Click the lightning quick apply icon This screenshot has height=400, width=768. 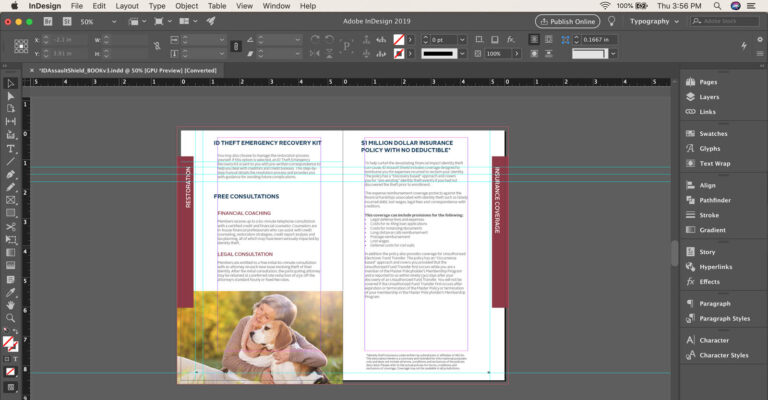click(744, 45)
